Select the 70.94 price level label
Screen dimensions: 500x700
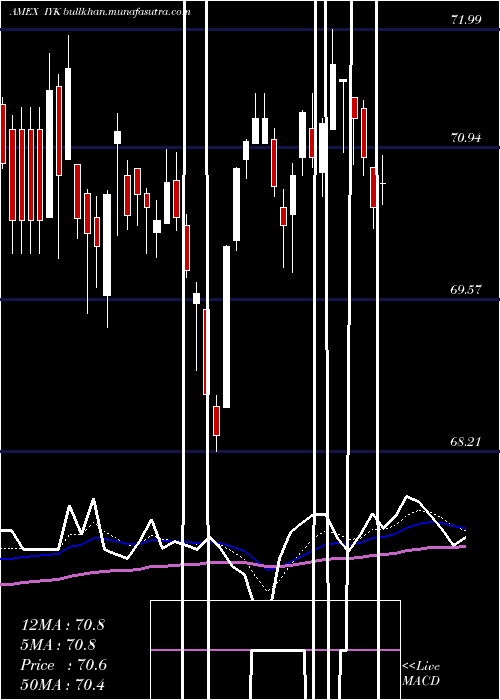tap(466, 138)
